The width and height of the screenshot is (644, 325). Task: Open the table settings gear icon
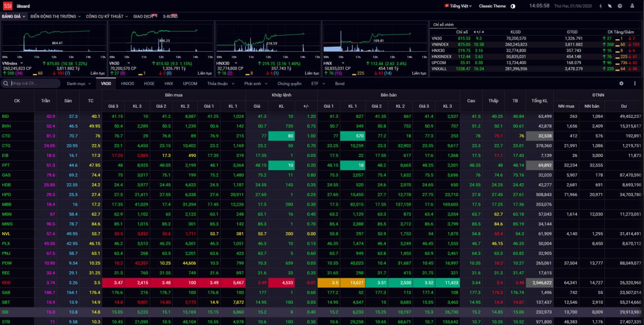pyautogui.click(x=621, y=83)
